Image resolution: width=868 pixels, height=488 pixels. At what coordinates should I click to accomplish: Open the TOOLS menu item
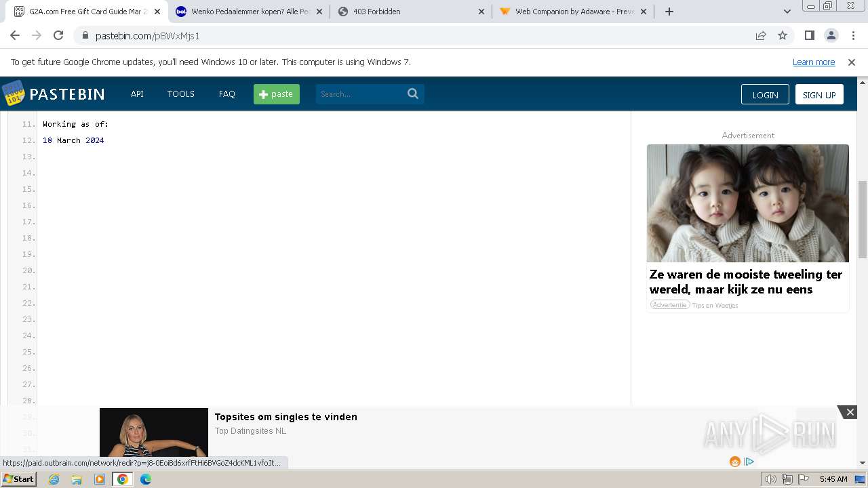181,94
